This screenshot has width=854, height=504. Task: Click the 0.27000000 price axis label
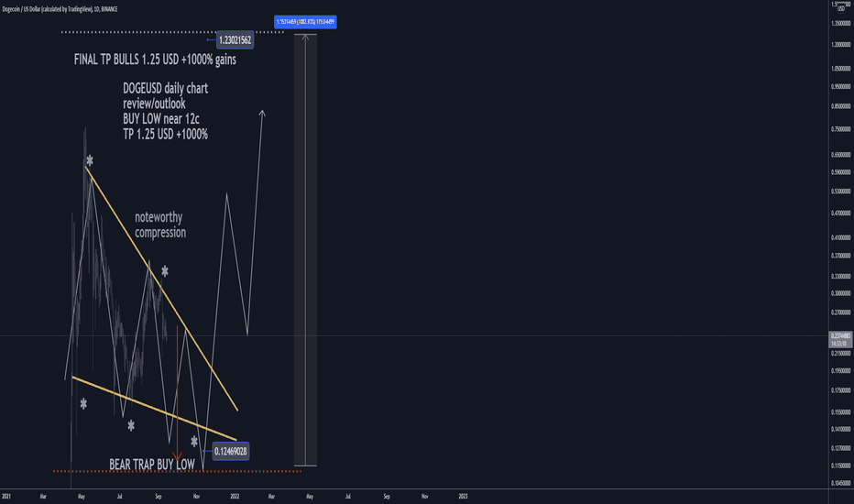click(841, 312)
